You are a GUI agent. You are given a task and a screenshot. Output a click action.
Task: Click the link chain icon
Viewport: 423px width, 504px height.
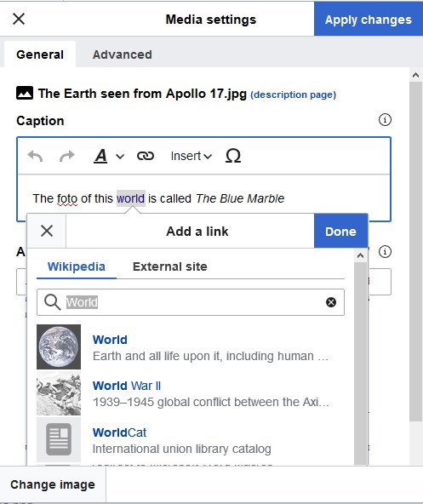click(x=146, y=156)
